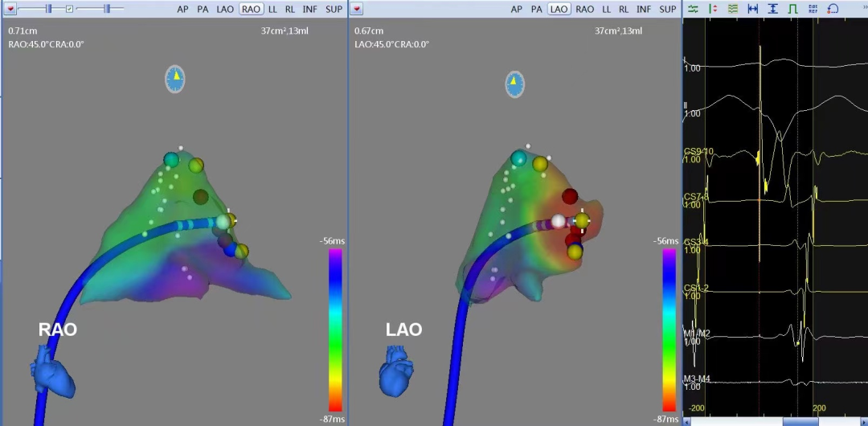Image resolution: width=868 pixels, height=426 pixels.
Task: Click the clock dial in the RAO view
Action: pyautogui.click(x=175, y=79)
